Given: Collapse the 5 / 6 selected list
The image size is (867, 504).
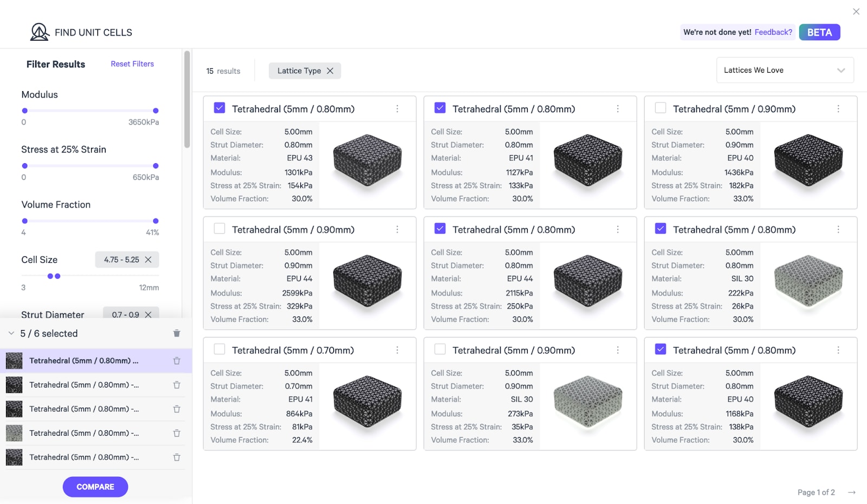Looking at the screenshot, I should (x=11, y=333).
